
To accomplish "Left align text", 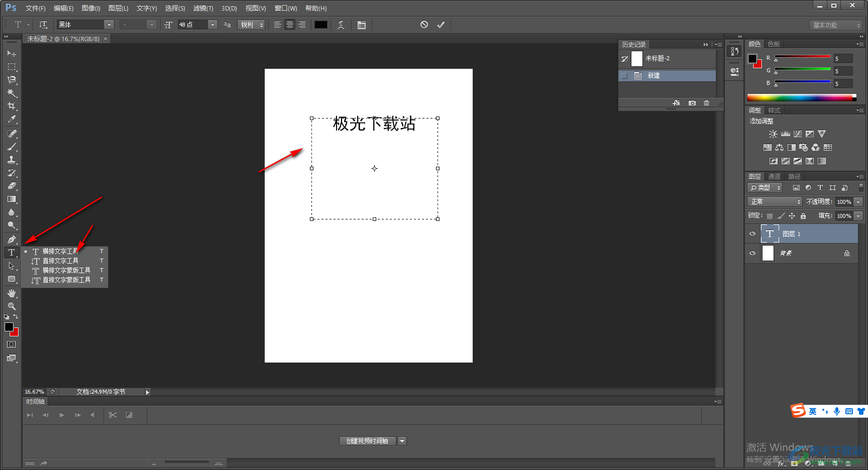I will point(277,25).
